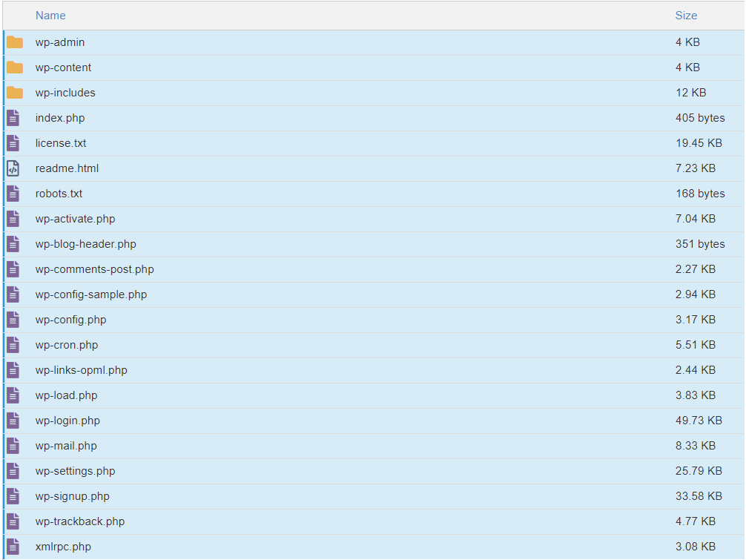Click the 2.94 KB size value
The height and width of the screenshot is (560, 746).
tap(696, 294)
